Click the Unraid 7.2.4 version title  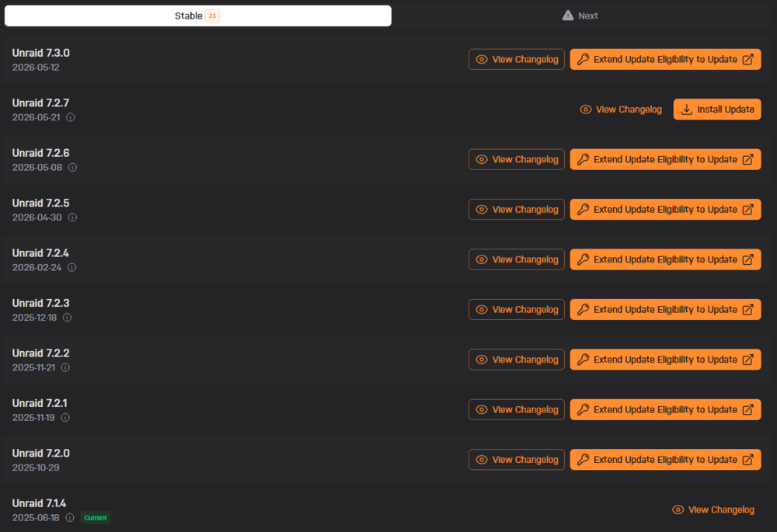[x=40, y=253]
